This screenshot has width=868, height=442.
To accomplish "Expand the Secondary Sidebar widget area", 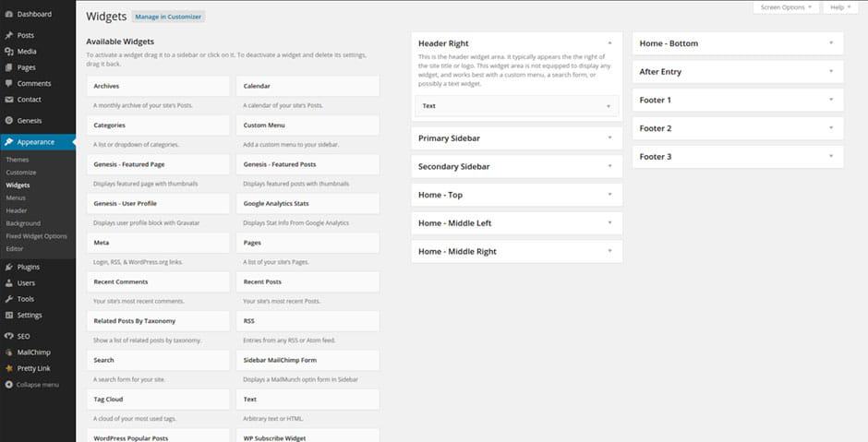I will coord(609,166).
